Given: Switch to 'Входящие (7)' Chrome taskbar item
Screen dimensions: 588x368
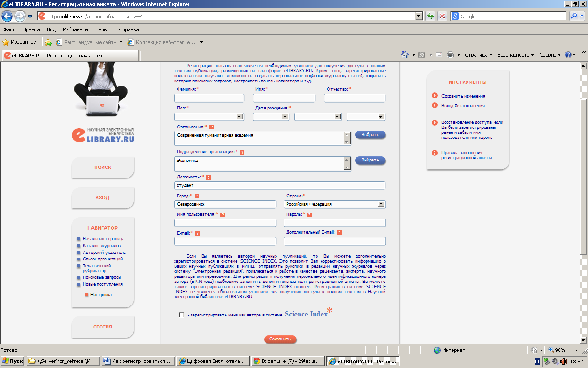Looking at the screenshot, I should coord(288,361).
